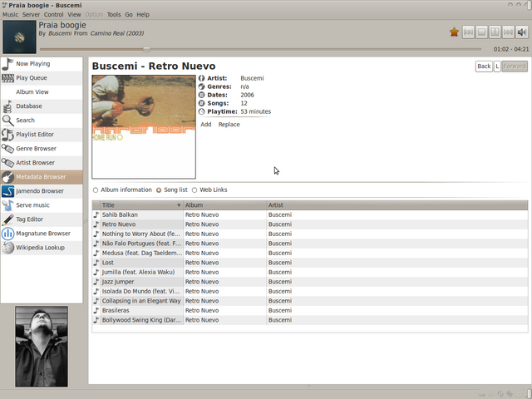532x399 pixels.
Task: Click the Back navigation button
Action: point(484,66)
